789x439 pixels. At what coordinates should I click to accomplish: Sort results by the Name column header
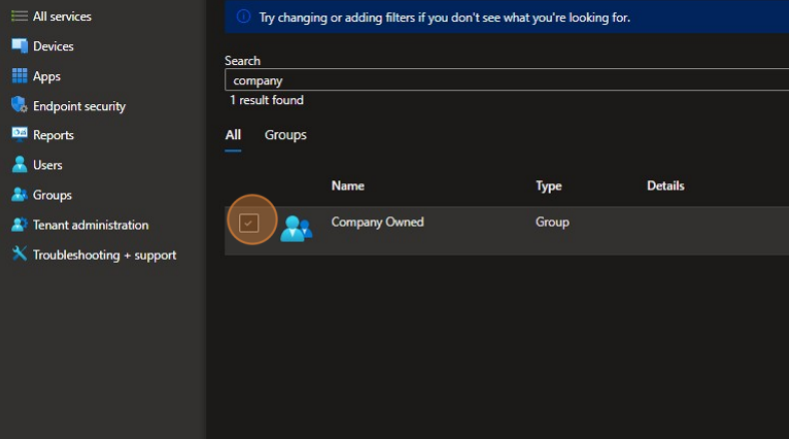pyautogui.click(x=348, y=186)
